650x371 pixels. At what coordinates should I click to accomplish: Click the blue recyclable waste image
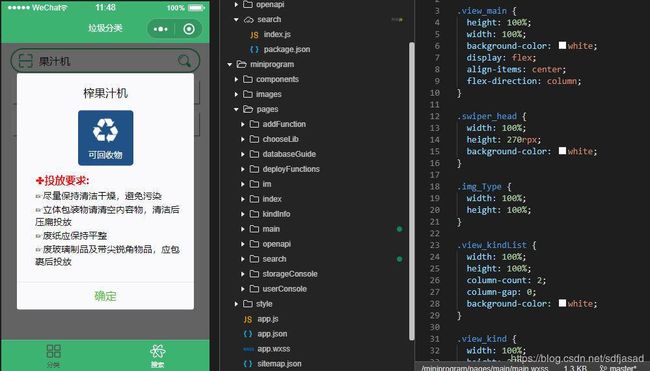pyautogui.click(x=106, y=138)
